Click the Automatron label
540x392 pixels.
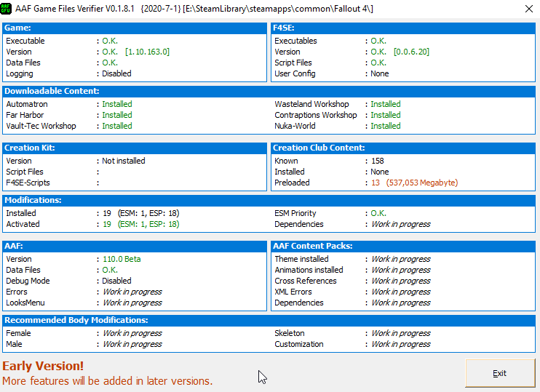[27, 104]
